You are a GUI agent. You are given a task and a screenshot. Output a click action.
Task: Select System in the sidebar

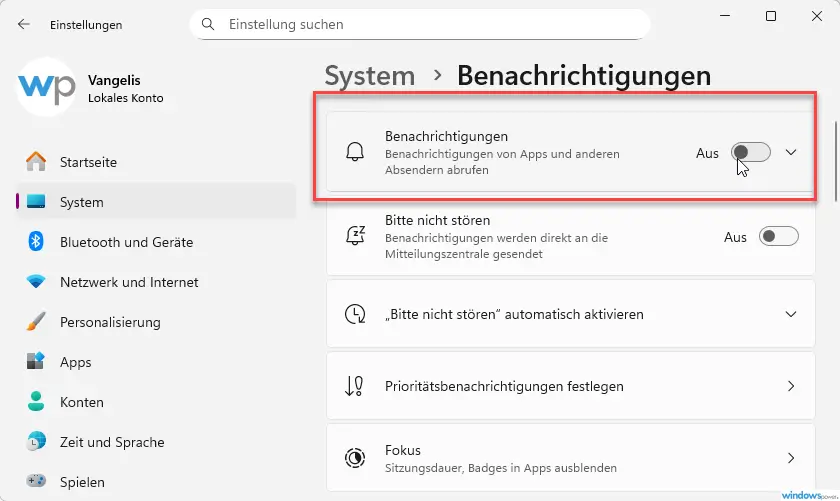click(82, 202)
